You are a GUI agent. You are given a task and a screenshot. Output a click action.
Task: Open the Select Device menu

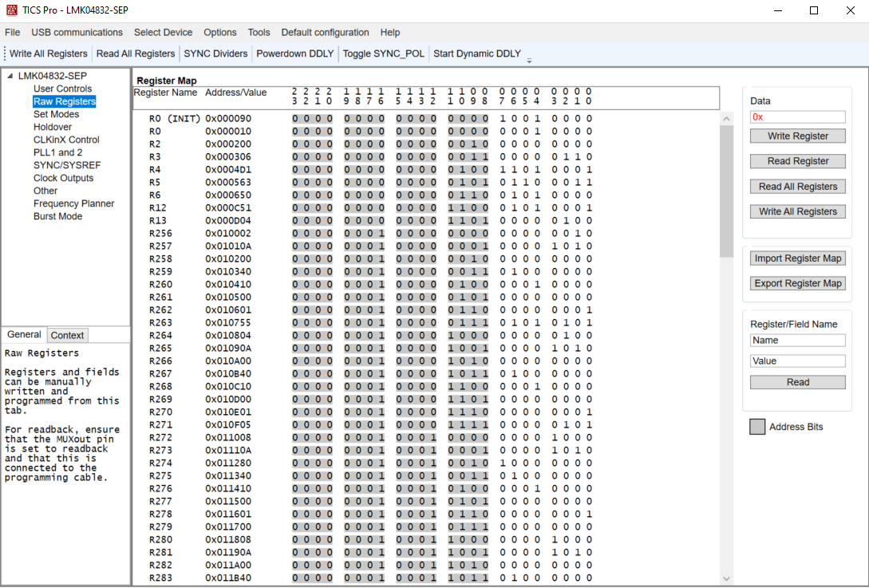(x=162, y=32)
